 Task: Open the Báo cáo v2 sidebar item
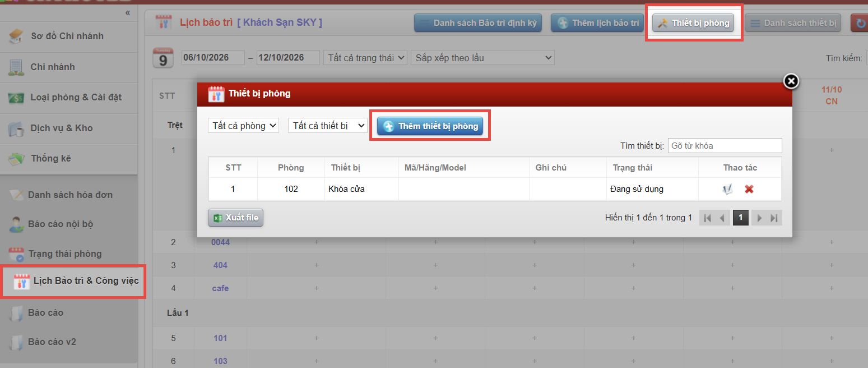52,342
